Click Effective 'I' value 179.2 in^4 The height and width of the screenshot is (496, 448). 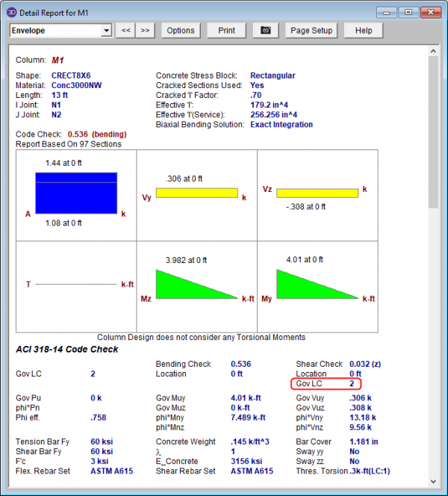(x=269, y=105)
